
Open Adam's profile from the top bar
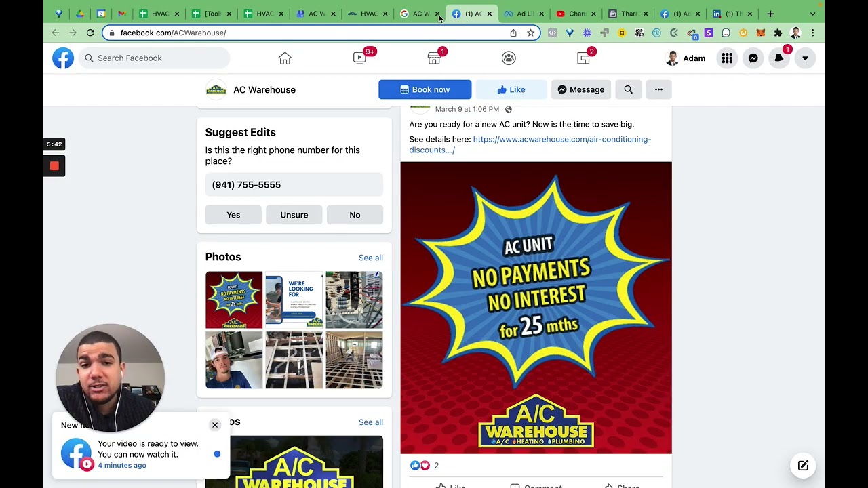pos(686,58)
